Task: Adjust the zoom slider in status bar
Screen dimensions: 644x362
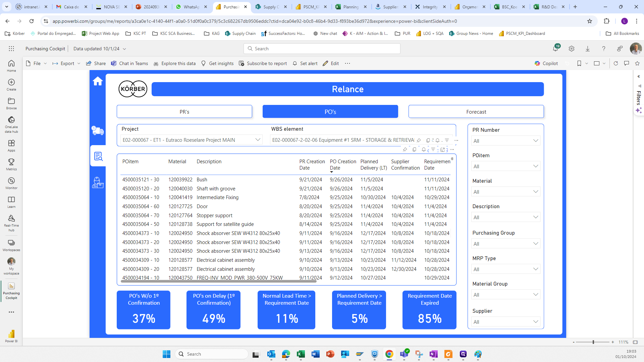Action: pos(593,342)
